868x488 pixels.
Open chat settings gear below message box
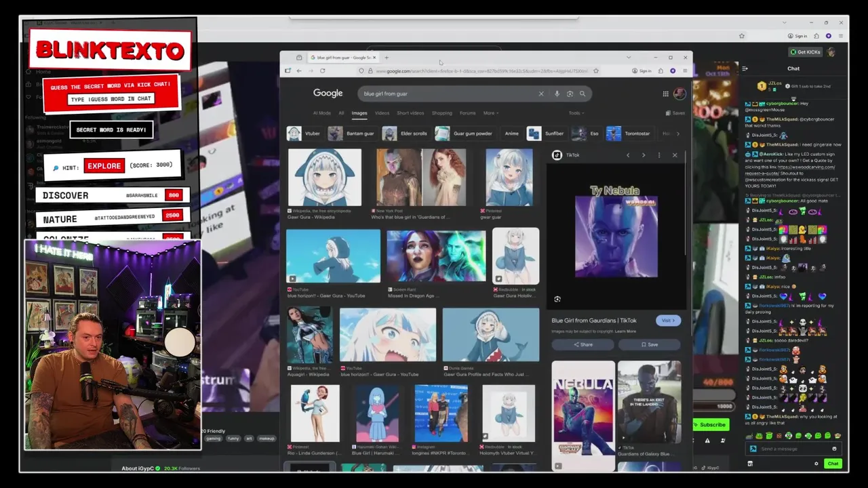click(816, 464)
